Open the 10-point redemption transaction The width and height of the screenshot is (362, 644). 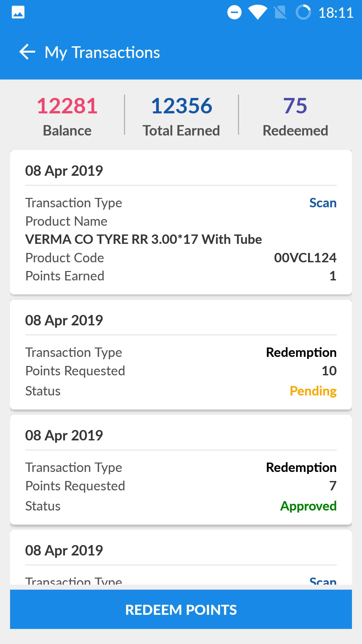pos(181,355)
